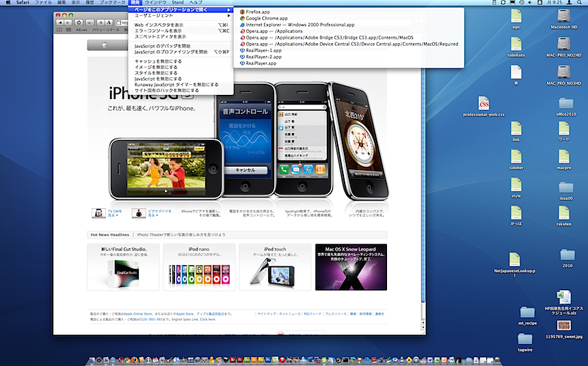Viewport: 588px width, 366px height.
Task: Show Top Sites grid icon
Action: (x=68, y=29)
